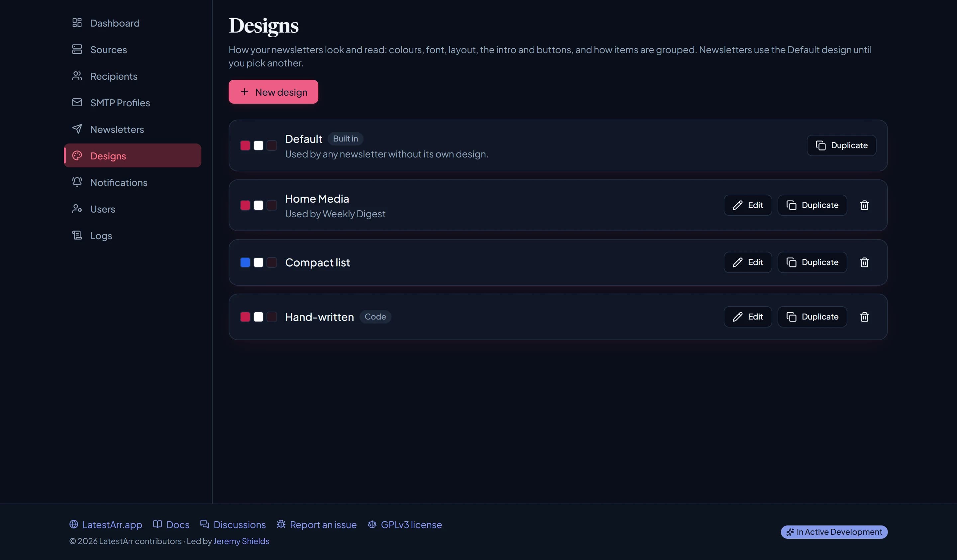
Task: Click the red swatch of Default design
Action: 245,145
